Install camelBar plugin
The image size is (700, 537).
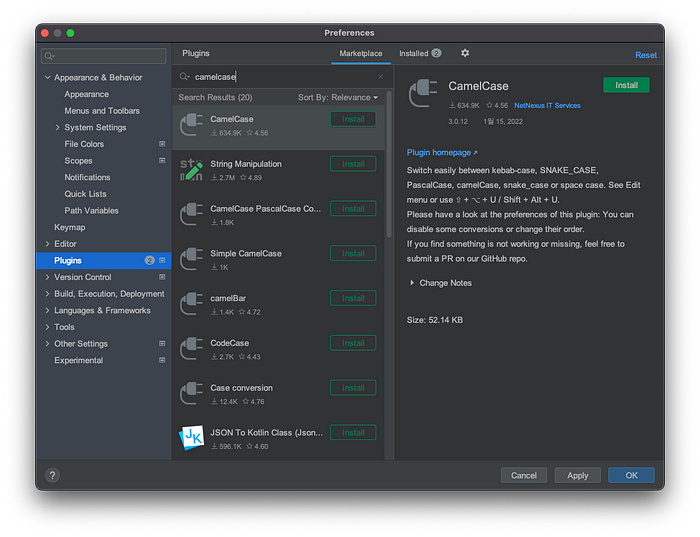click(353, 298)
